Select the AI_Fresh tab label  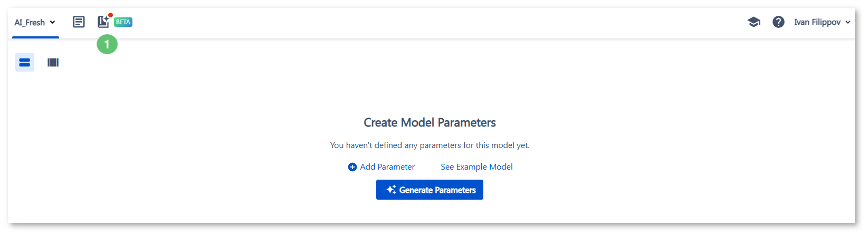click(30, 23)
